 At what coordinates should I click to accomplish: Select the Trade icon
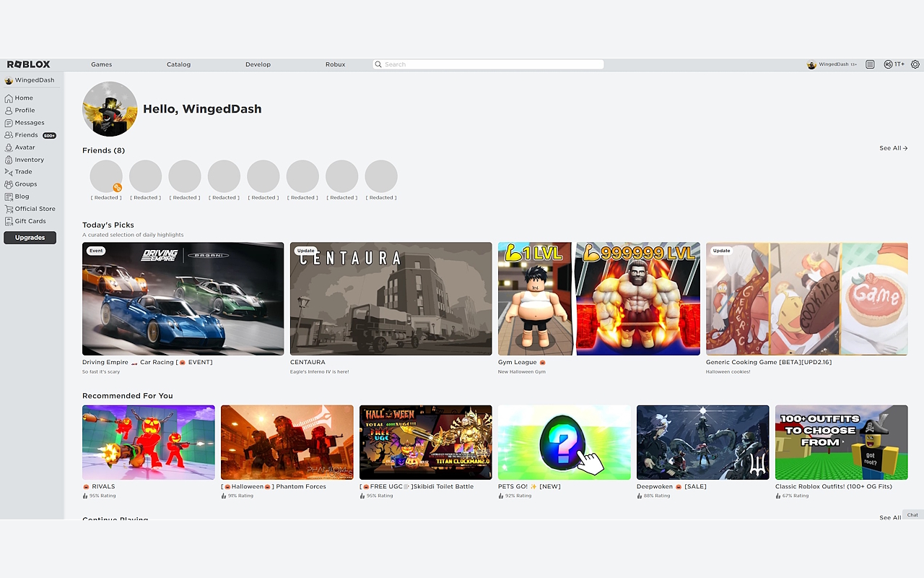click(7, 171)
